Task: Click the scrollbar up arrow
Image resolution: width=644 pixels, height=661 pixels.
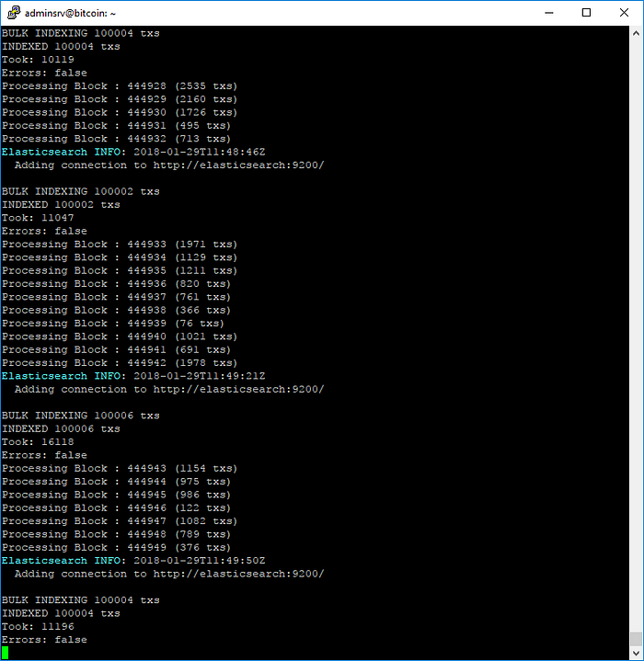Action: (x=636, y=33)
